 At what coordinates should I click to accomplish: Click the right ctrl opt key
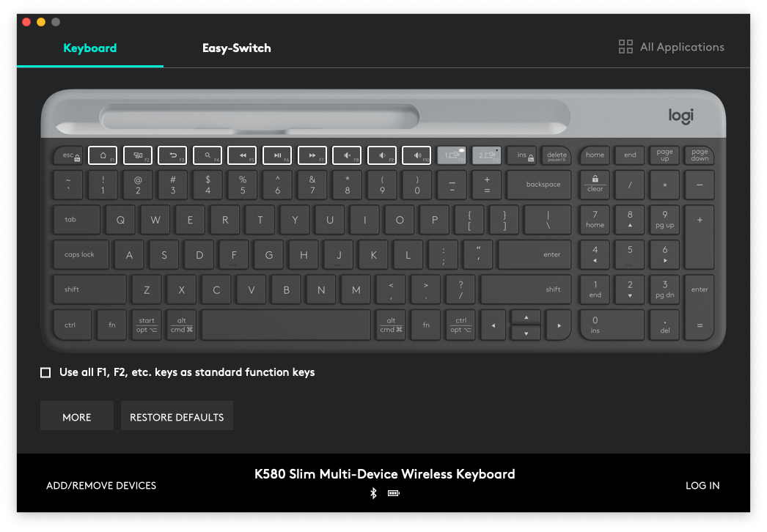pyautogui.click(x=460, y=325)
